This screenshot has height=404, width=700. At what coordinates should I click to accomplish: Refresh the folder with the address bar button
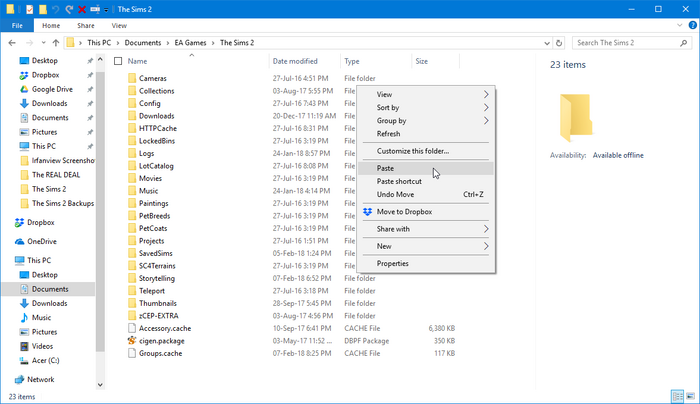click(558, 43)
